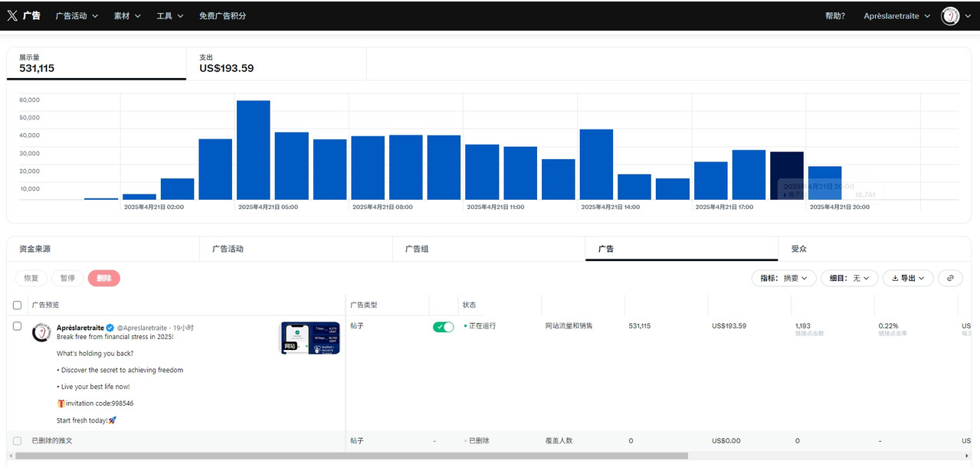Expand the 素材 menu in the top bar
The width and height of the screenshot is (980, 467).
click(x=127, y=15)
